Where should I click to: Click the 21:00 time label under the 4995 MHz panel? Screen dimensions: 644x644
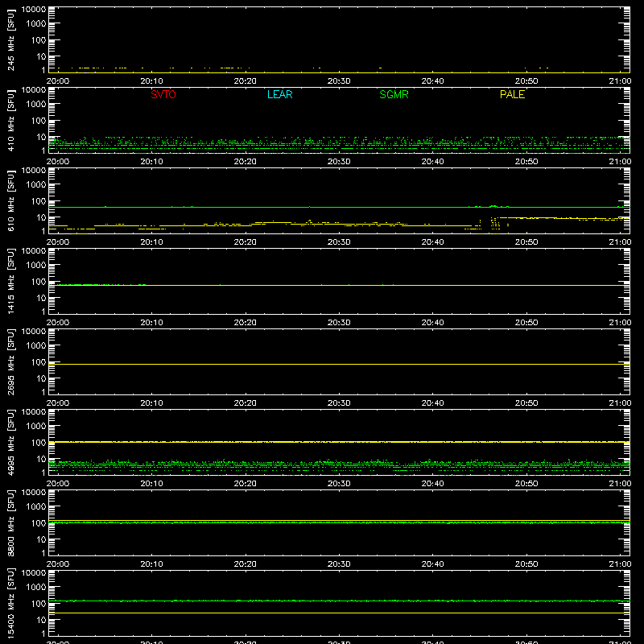tap(620, 484)
